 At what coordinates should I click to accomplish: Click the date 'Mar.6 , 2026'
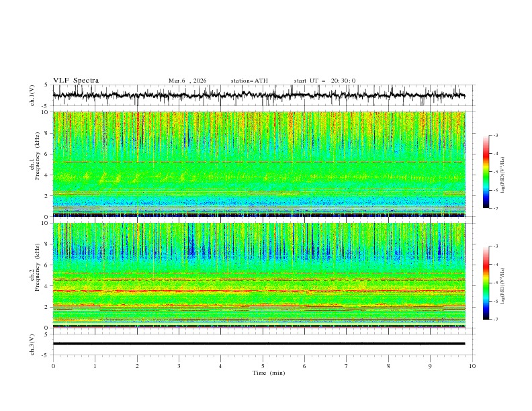click(x=187, y=81)
